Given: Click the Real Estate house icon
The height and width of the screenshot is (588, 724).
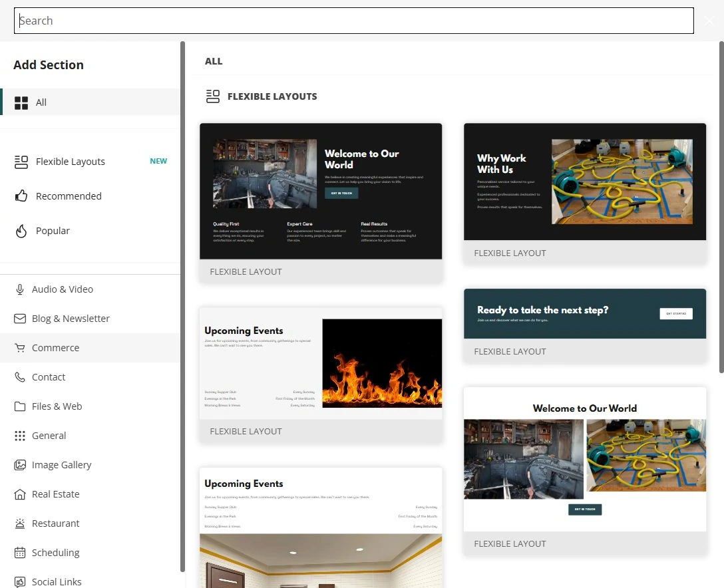Looking at the screenshot, I should click(20, 494).
